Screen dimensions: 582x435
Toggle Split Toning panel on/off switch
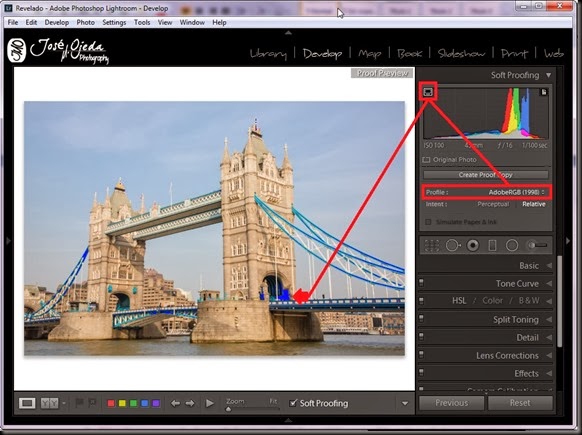point(421,318)
